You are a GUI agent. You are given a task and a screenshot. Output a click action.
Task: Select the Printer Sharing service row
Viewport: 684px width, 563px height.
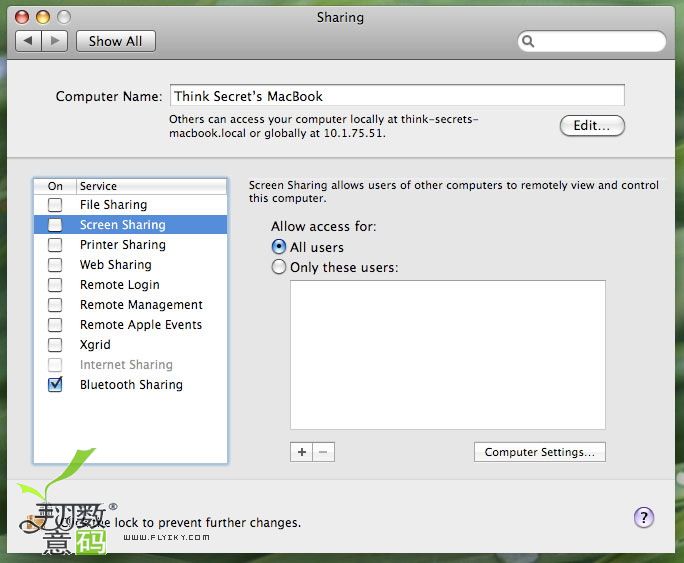pos(130,245)
